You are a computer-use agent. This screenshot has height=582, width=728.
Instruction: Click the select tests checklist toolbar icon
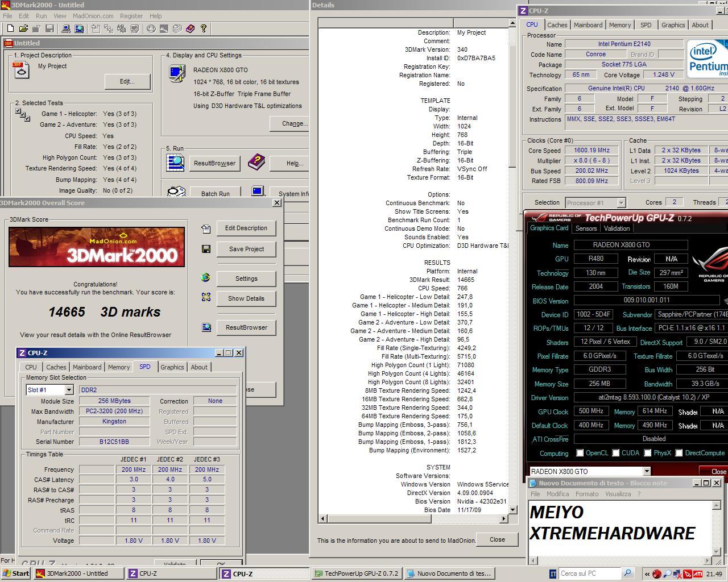click(x=109, y=28)
